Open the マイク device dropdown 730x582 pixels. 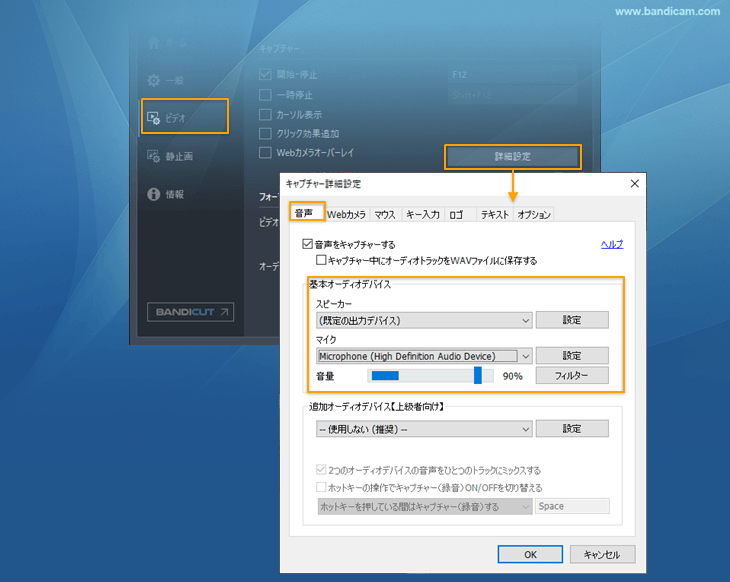pos(424,356)
